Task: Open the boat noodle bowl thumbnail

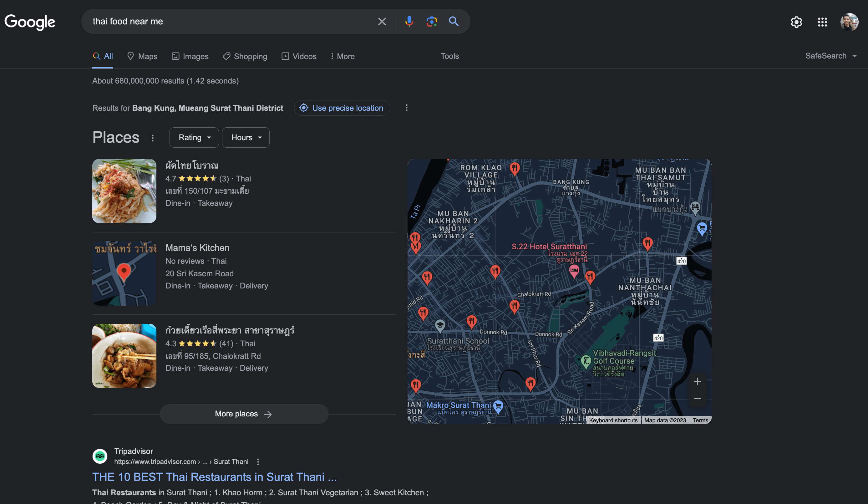Action: point(124,355)
